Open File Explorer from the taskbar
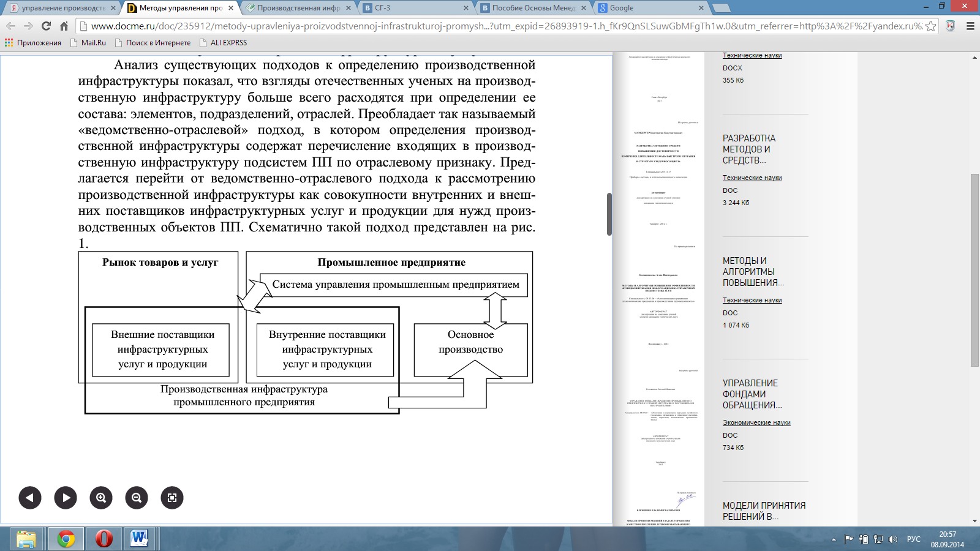This screenshot has height=551, width=980. point(26,539)
